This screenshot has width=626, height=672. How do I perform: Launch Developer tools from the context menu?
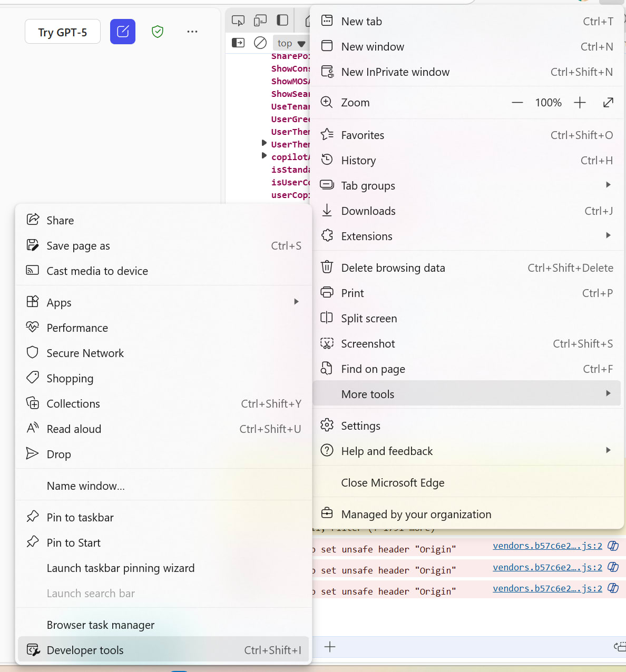coord(85,650)
